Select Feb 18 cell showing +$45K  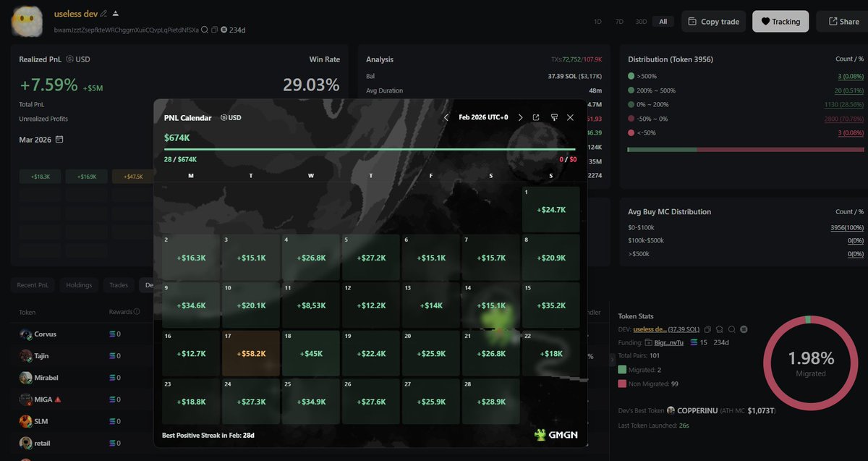[310, 353]
